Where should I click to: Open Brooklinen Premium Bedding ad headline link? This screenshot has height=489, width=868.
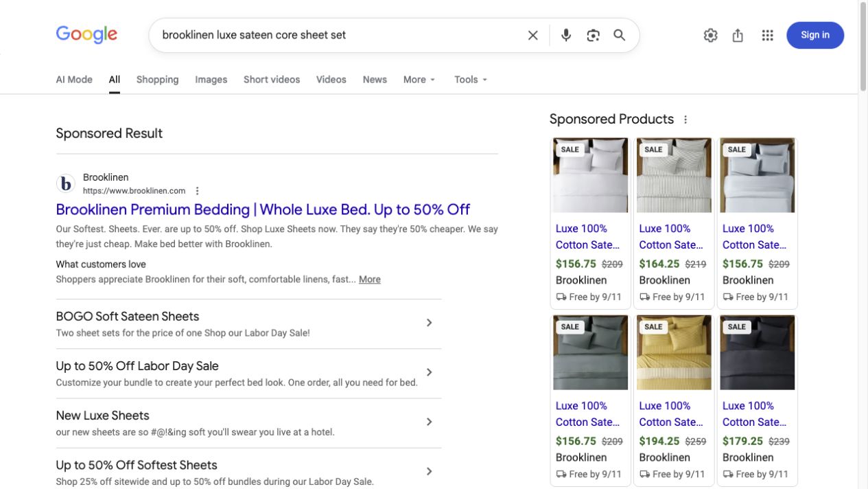[x=263, y=209]
